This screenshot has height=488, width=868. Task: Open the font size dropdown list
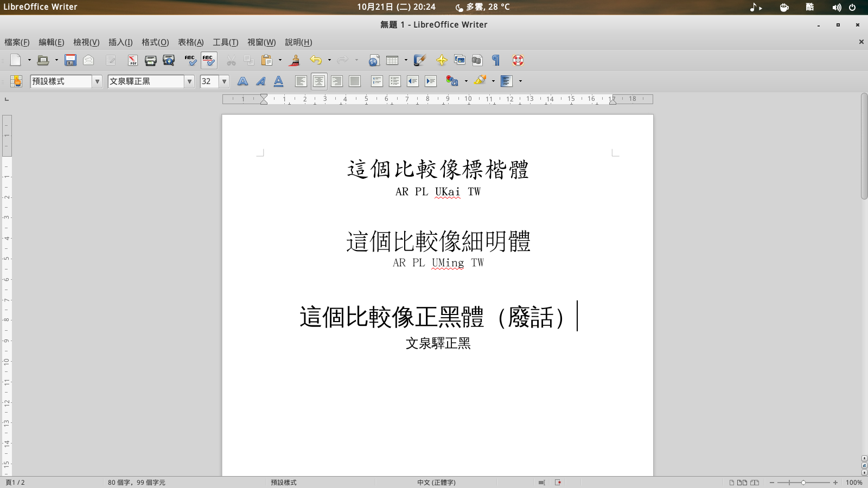224,81
